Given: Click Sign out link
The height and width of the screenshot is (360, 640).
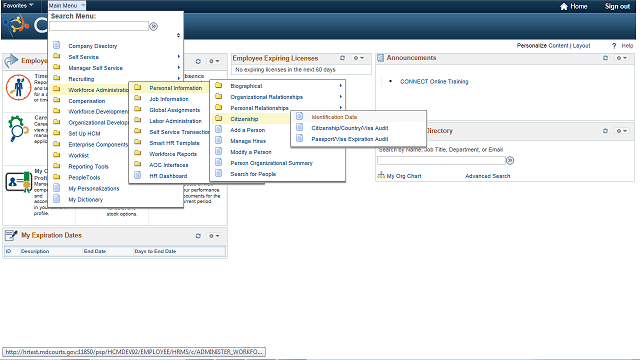Looking at the screenshot, I should (617, 6).
